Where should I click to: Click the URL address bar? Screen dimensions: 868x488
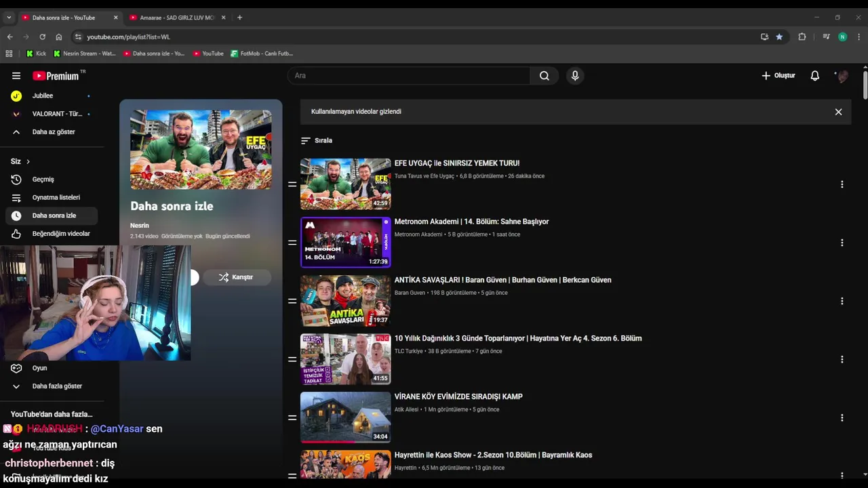tap(414, 37)
